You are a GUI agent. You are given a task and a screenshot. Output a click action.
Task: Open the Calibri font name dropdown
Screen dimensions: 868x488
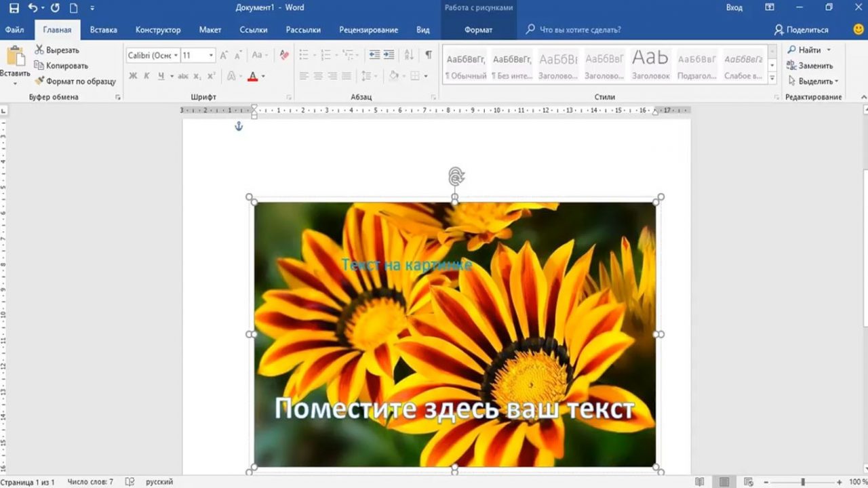(176, 55)
